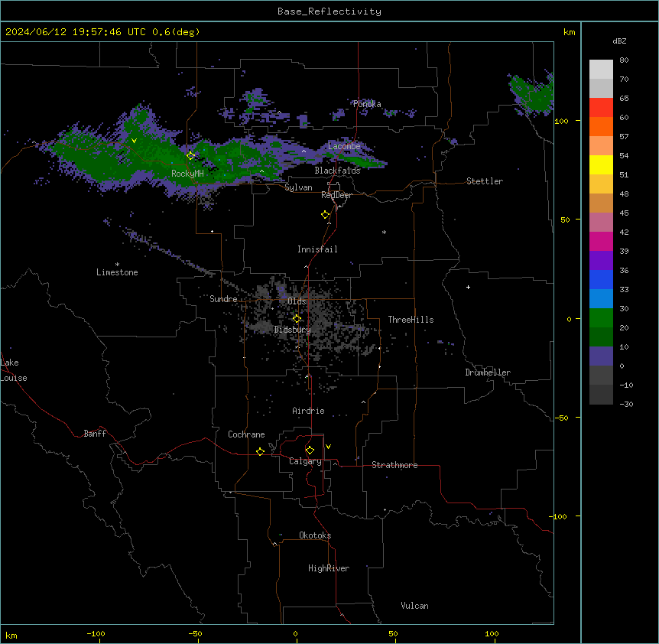Click the Olds city label

(x=297, y=301)
